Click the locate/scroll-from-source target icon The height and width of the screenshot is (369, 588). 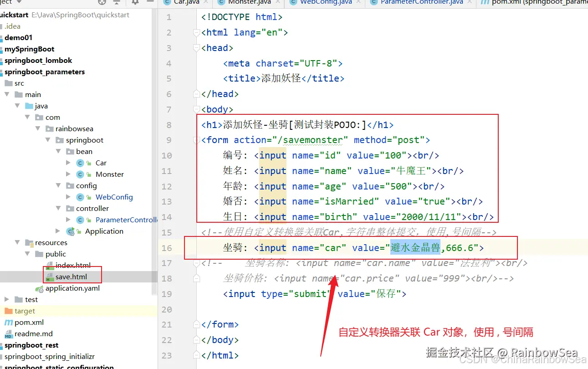pyautogui.click(x=102, y=2)
